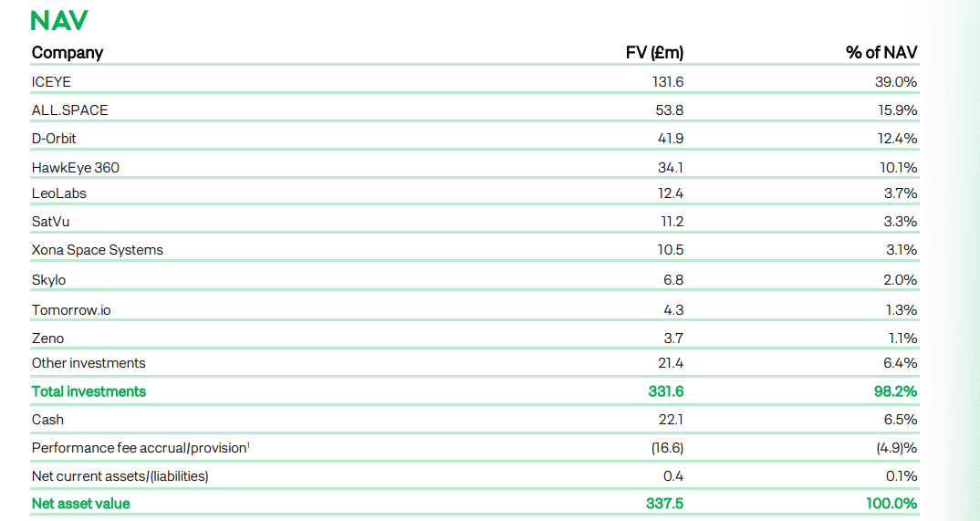Select the SatVu row label
Viewport: 980px width, 521px height.
tap(50, 222)
